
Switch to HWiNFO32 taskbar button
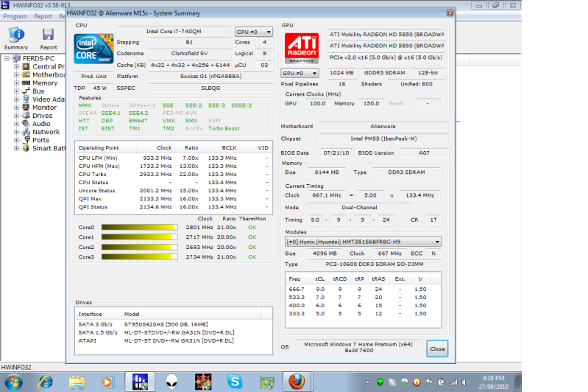click(140, 382)
